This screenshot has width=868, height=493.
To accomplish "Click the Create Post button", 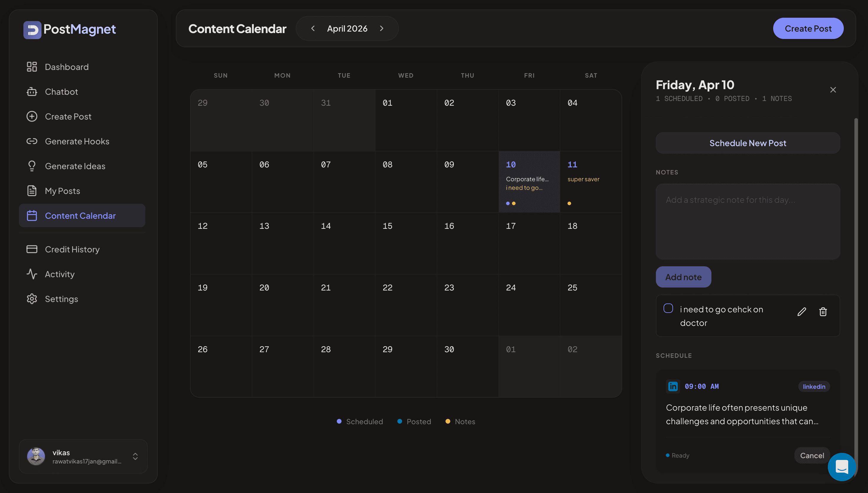I will pos(808,28).
